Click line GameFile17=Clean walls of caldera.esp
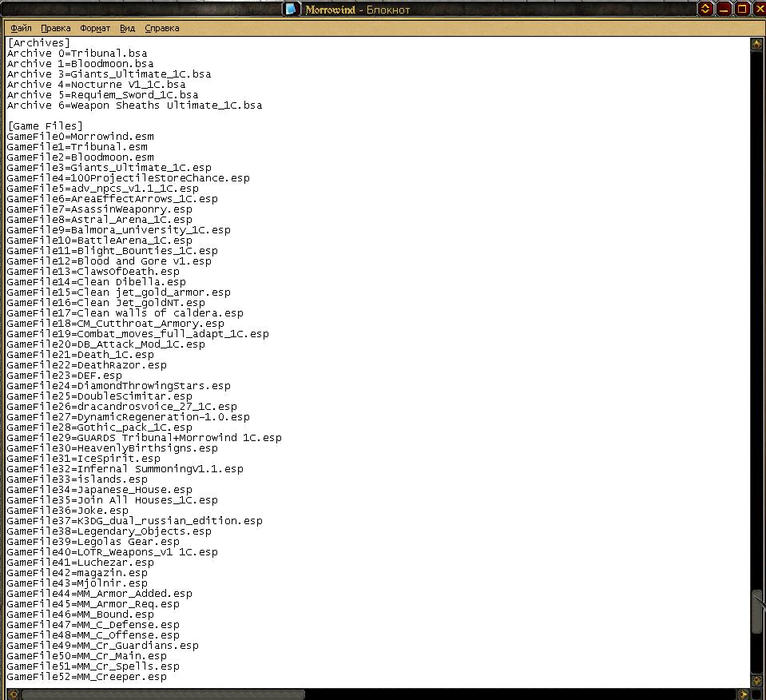Viewport: 766px width, 700px height. click(125, 313)
